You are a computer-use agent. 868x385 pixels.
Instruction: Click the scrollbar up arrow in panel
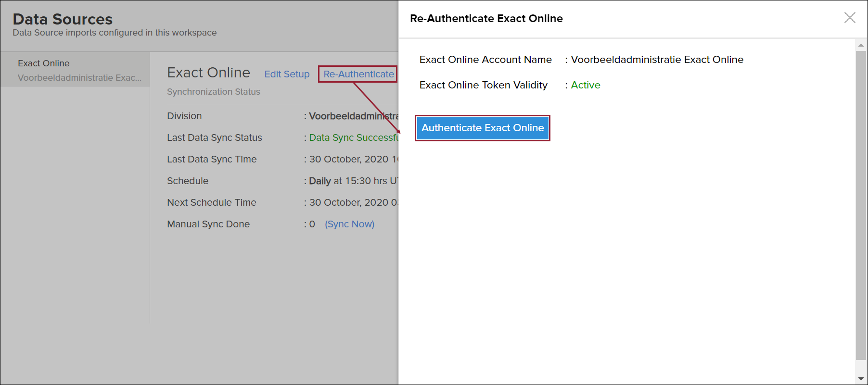(861, 45)
